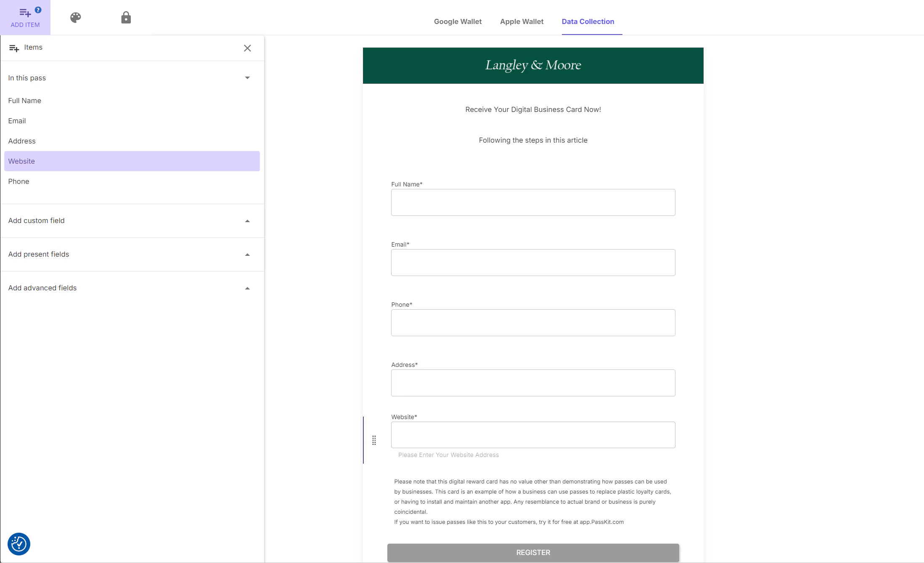
Task: Click the Phone input field
Action: pos(533,323)
